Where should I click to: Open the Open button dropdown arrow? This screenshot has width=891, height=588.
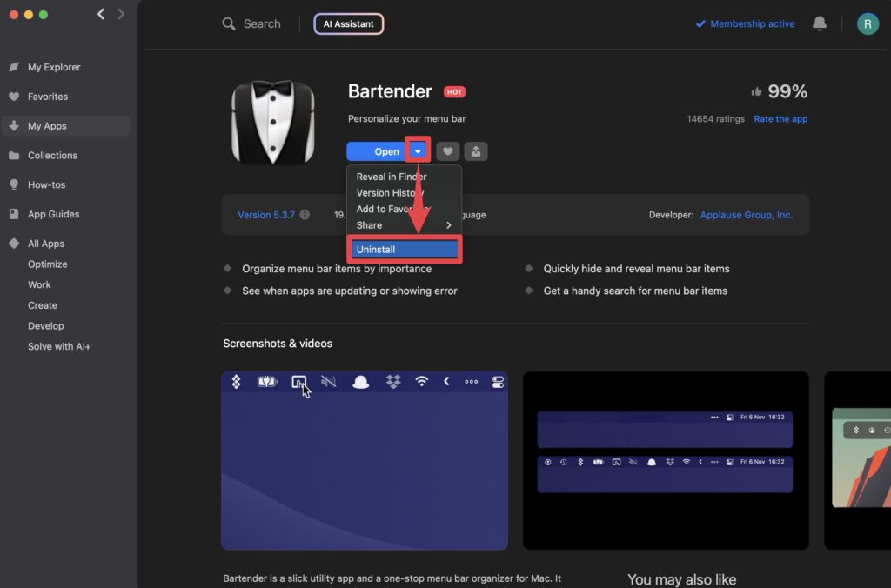coord(418,151)
